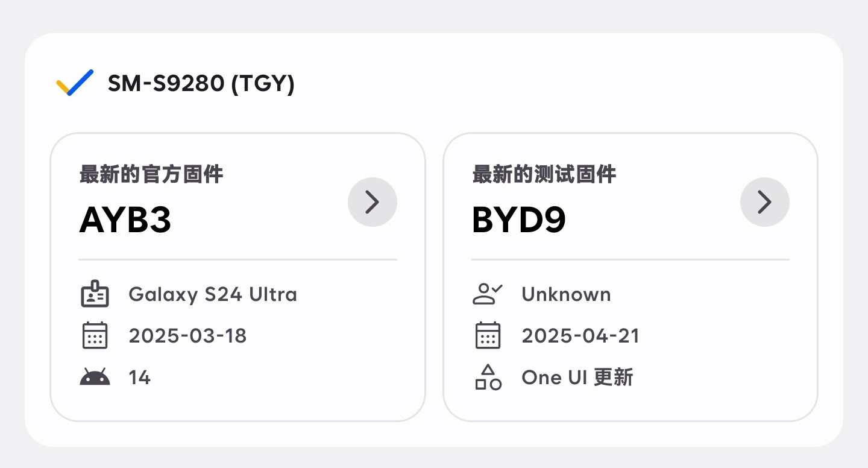Screen dimensions: 868x468
Task: Click the 最新的测试固件 heading
Action: (x=544, y=175)
